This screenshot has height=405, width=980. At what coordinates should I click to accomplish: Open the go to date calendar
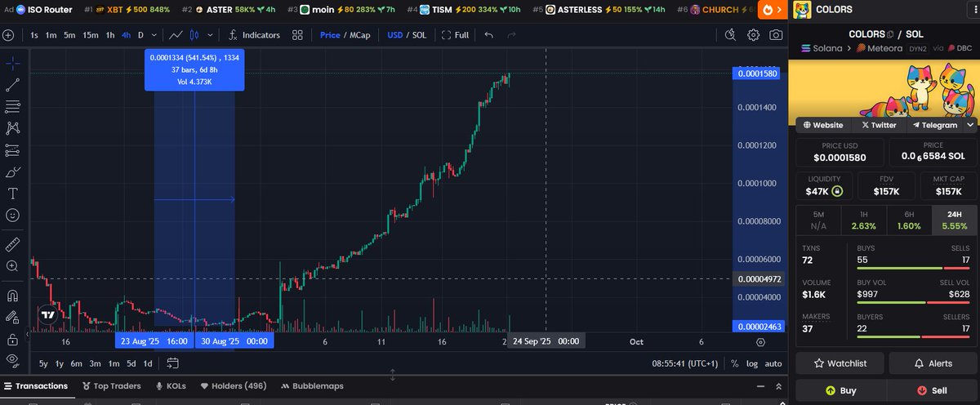tap(173, 363)
